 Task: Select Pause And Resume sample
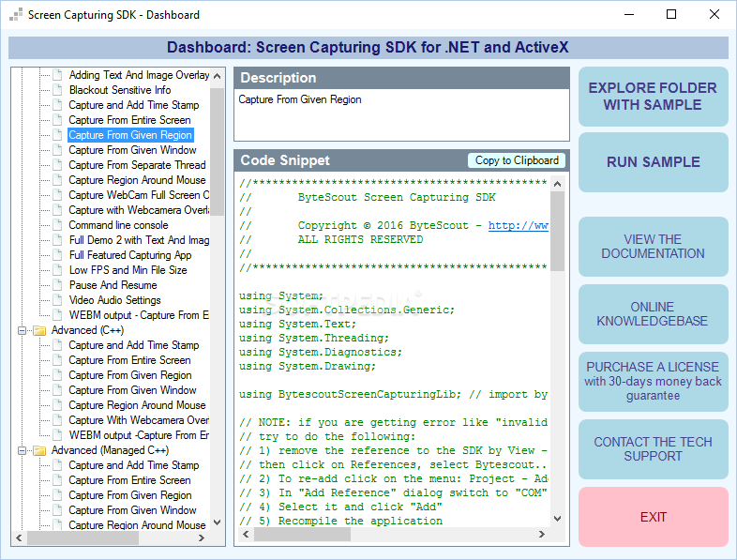coord(113,285)
